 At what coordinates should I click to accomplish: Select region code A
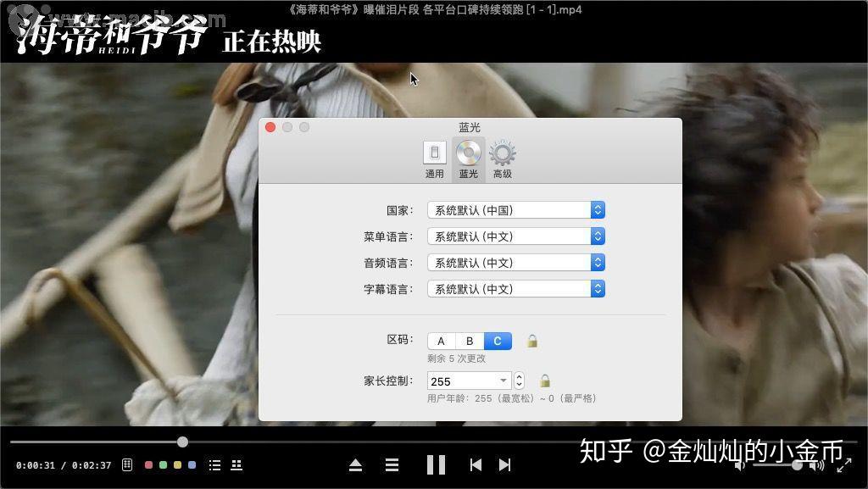[441, 340]
